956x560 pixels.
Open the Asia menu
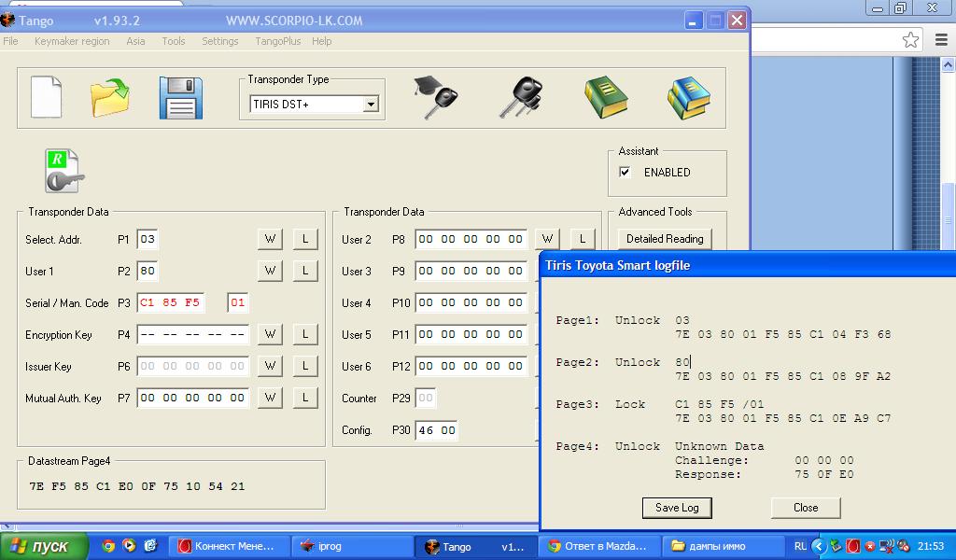click(x=135, y=41)
